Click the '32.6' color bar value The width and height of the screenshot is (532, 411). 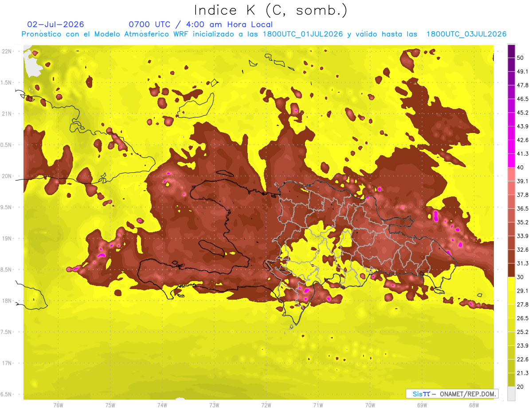pos(522,250)
